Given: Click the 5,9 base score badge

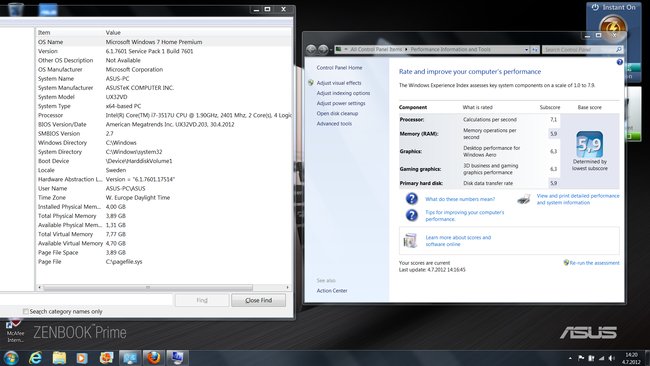Looking at the screenshot, I should [x=589, y=144].
